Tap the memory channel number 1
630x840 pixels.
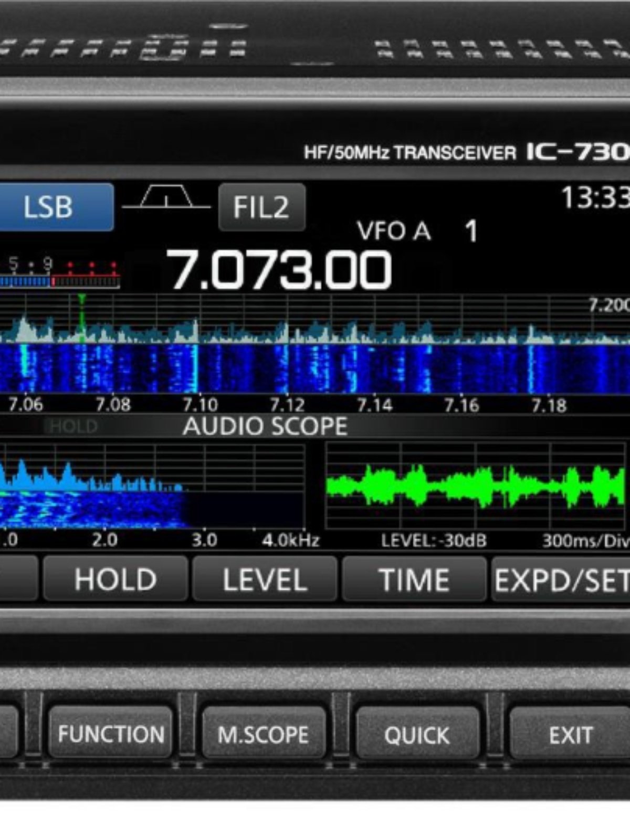coord(471,232)
